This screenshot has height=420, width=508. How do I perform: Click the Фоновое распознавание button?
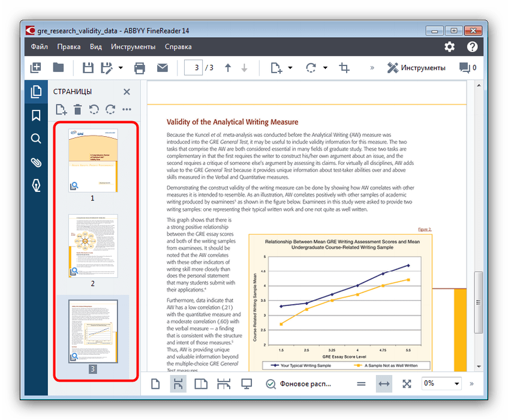coord(299,384)
